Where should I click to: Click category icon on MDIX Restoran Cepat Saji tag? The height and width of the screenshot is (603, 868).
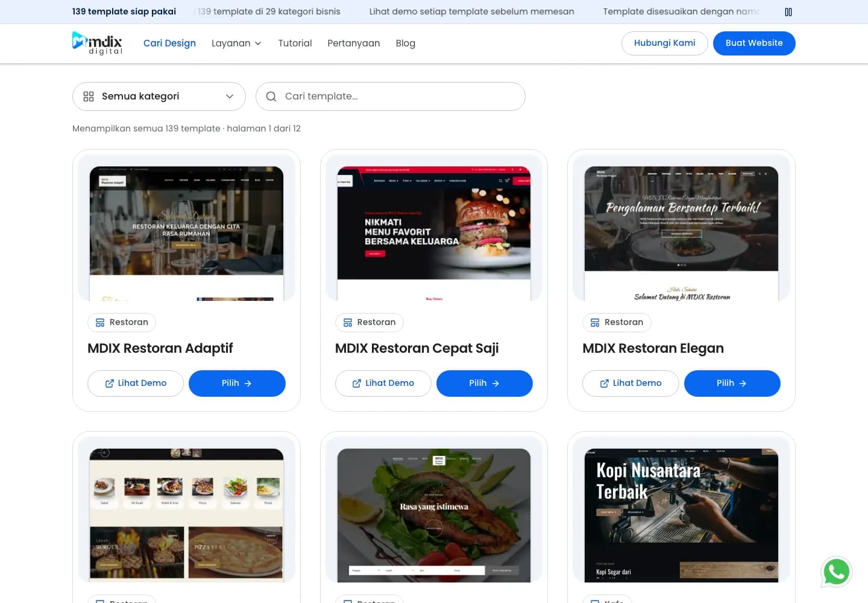(348, 323)
